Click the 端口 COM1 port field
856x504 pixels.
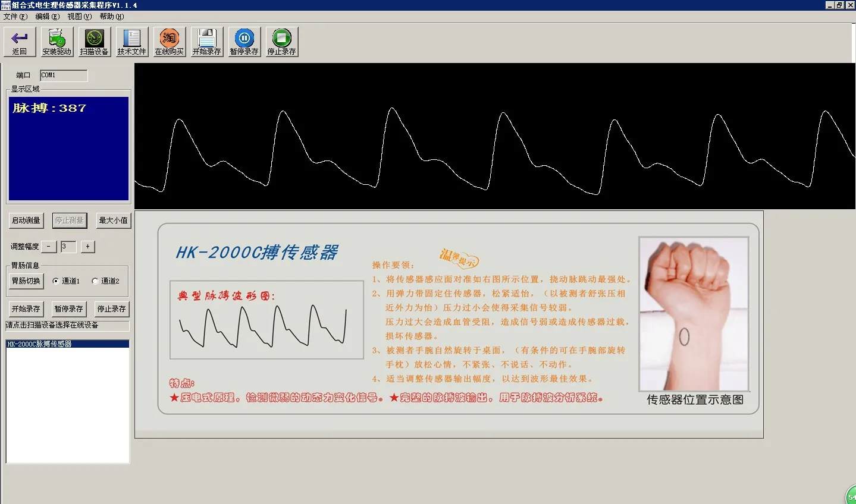click(x=64, y=75)
